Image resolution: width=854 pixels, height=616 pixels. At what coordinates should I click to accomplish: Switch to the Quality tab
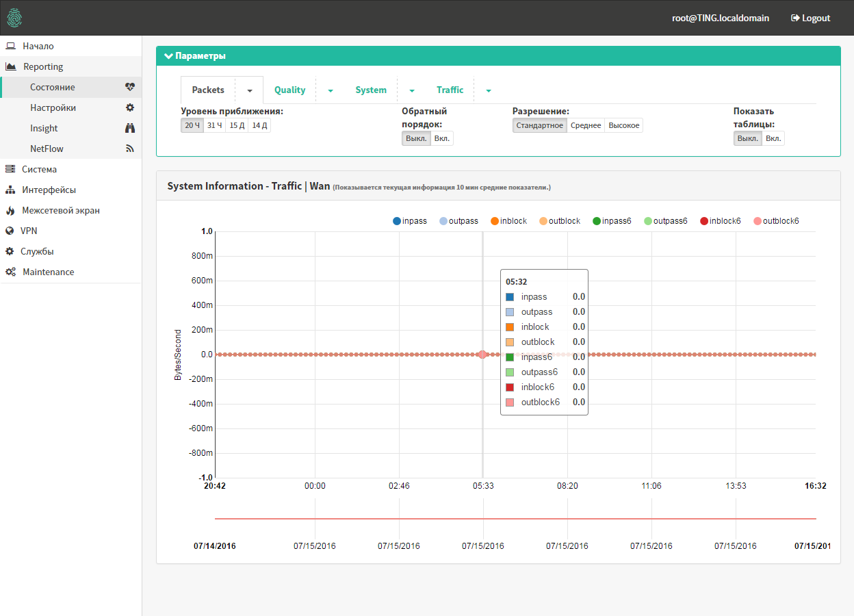pos(289,90)
